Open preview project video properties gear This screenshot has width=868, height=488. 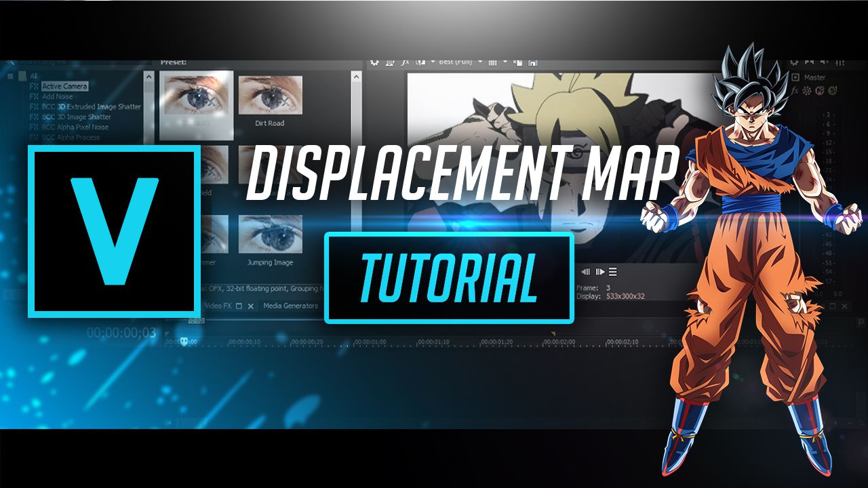[x=374, y=62]
